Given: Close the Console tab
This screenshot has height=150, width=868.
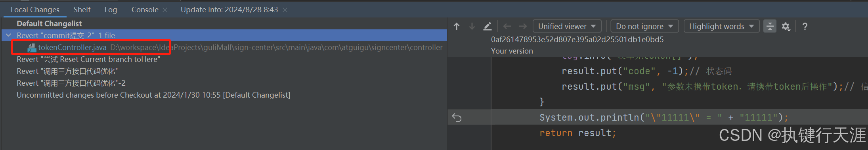Looking at the screenshot, I should (x=165, y=10).
